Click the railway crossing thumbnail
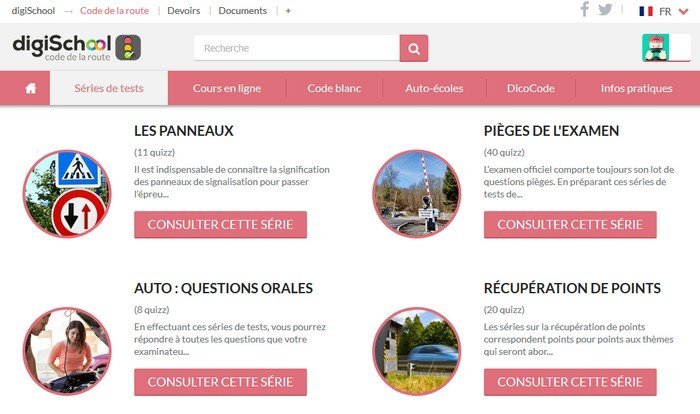The image size is (700, 414). [x=417, y=193]
